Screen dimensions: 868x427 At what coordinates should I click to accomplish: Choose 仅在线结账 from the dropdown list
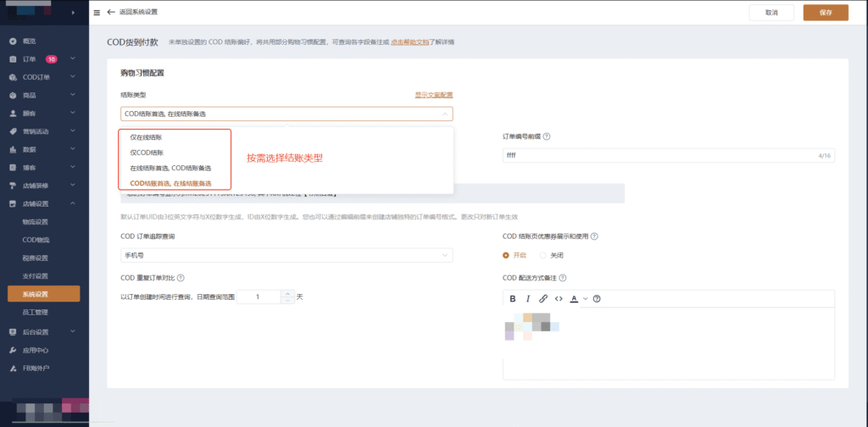(x=146, y=137)
